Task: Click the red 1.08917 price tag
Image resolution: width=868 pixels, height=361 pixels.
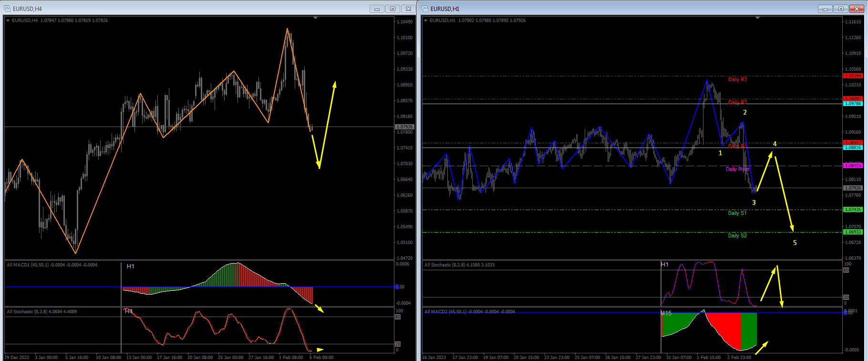Action: tap(853, 143)
